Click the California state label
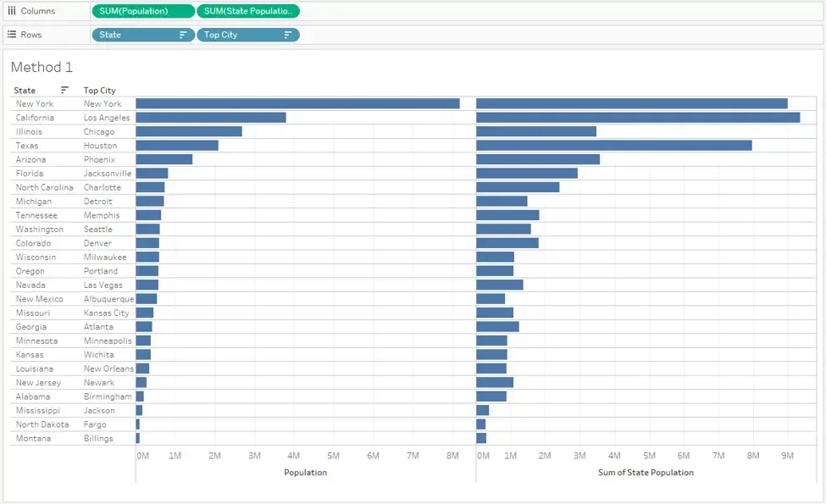 pyautogui.click(x=35, y=118)
